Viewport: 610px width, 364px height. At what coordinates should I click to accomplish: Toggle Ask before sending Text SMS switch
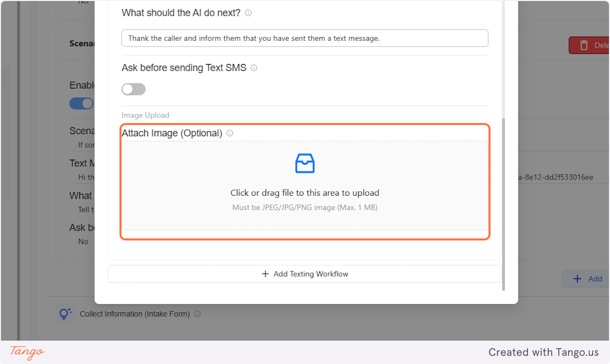click(134, 89)
